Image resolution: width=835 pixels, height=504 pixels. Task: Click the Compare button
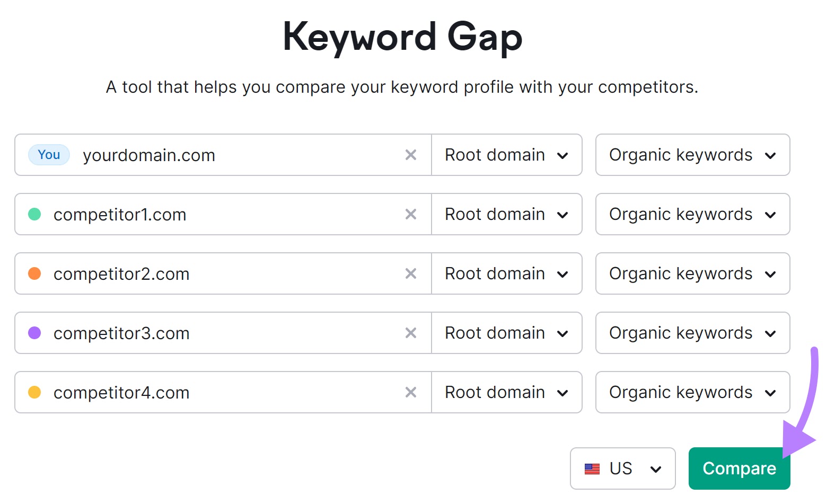739,468
